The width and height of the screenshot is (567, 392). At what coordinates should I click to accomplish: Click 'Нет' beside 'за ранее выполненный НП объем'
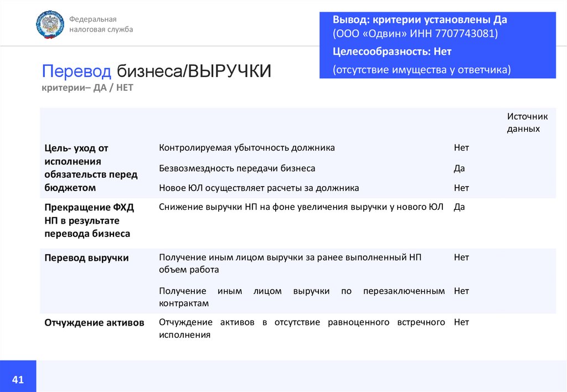pos(461,257)
